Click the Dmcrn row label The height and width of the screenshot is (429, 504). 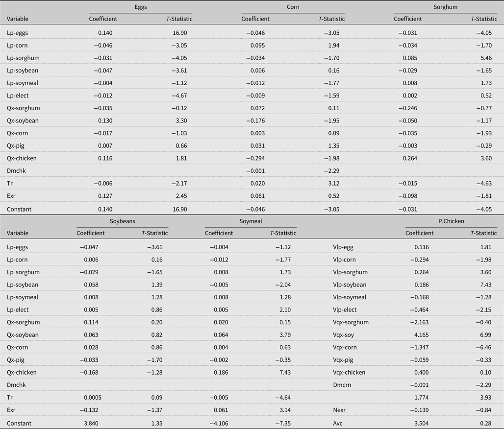[342, 385]
